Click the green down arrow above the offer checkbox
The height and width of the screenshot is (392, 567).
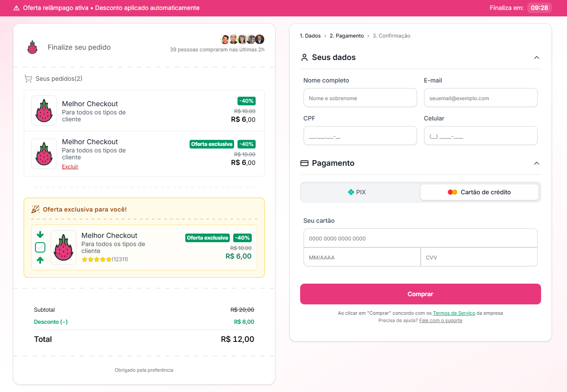click(x=40, y=234)
